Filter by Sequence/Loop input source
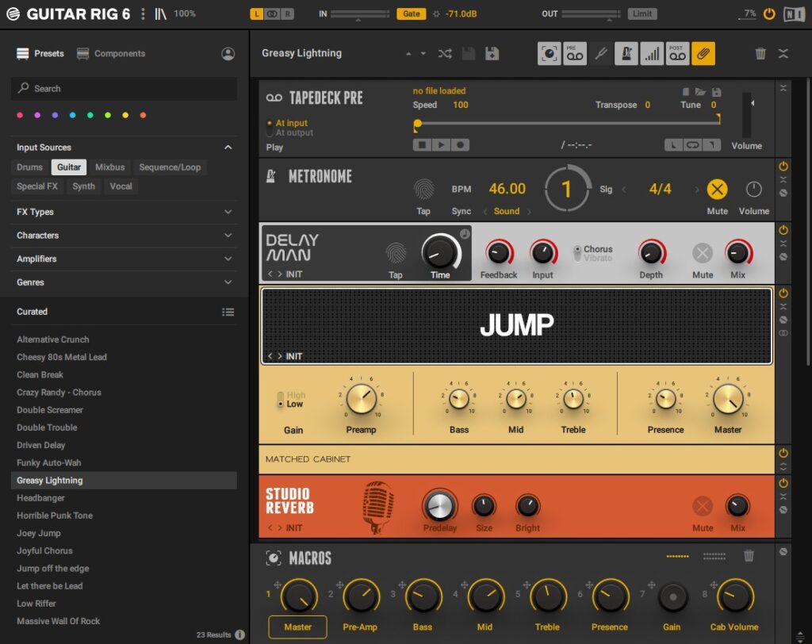 (170, 167)
